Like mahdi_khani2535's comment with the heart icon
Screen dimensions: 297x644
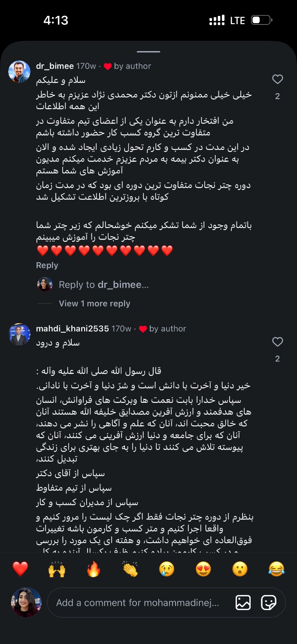[x=278, y=342]
